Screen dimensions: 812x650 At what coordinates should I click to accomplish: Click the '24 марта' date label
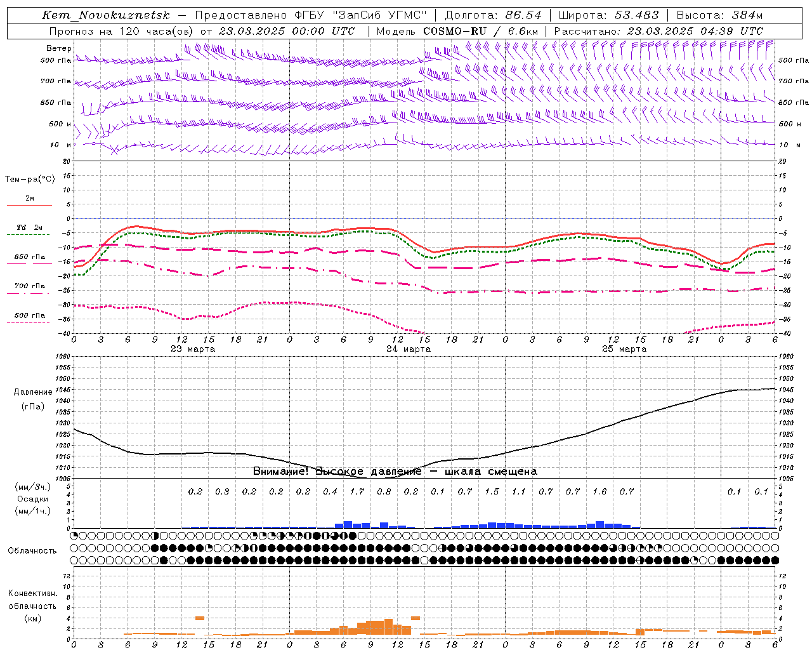coord(409,349)
